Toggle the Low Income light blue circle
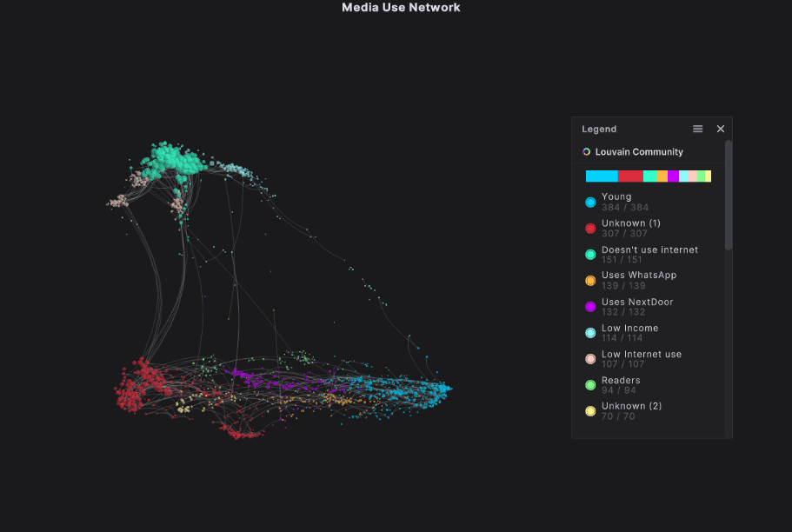The height and width of the screenshot is (532, 792). (x=590, y=333)
